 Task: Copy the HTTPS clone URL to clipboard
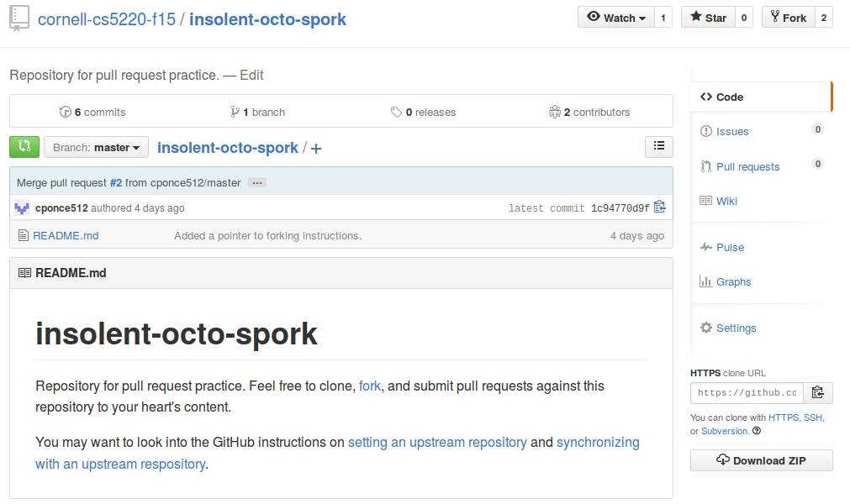point(818,392)
